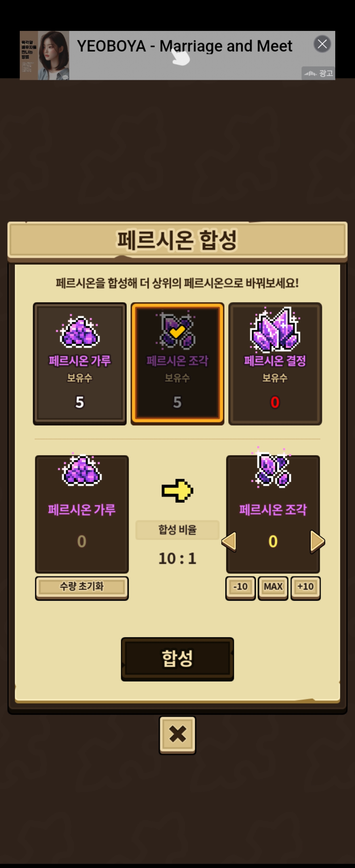Select the checked 페르시온 조각 card
355x868 pixels.
pyautogui.click(x=177, y=364)
